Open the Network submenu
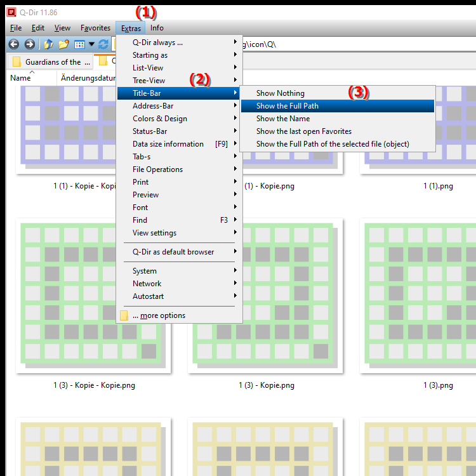476x476 pixels. [x=179, y=284]
